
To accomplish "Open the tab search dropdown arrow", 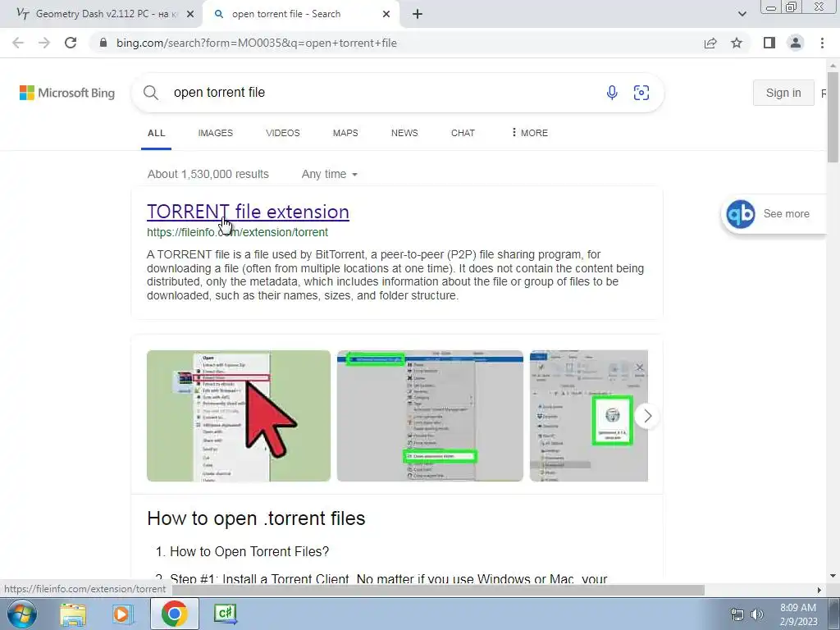I will pyautogui.click(x=742, y=14).
